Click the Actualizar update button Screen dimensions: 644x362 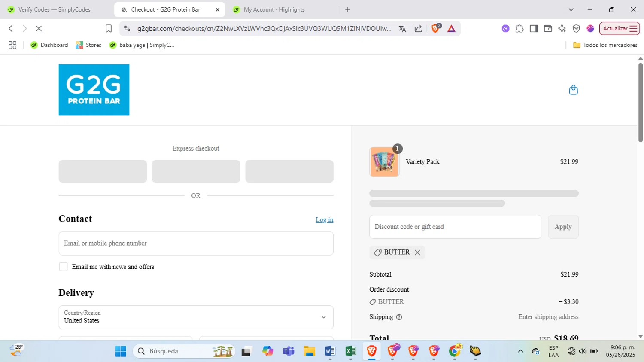[620, 29]
